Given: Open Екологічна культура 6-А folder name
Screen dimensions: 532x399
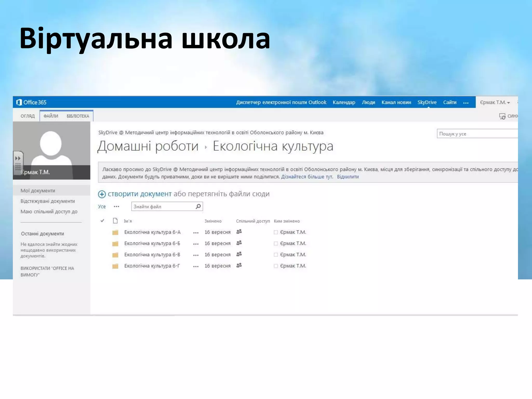Looking at the screenshot, I should pos(152,232).
